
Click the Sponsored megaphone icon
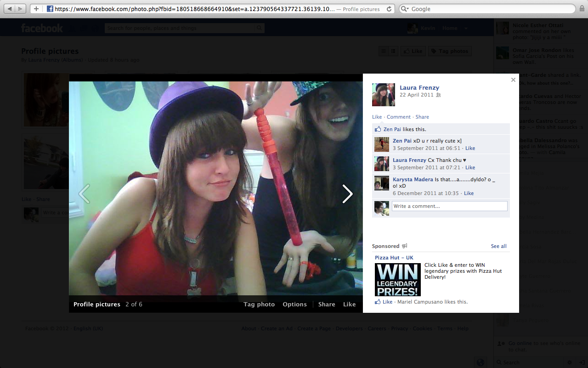tap(405, 246)
